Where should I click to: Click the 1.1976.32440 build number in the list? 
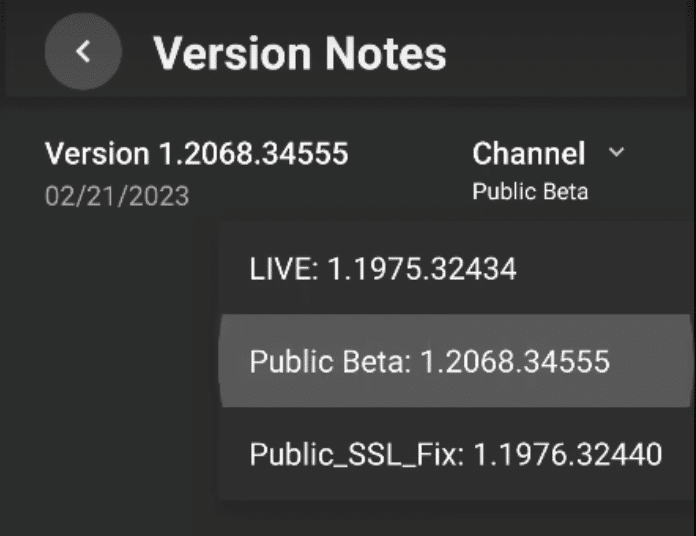tap(568, 454)
